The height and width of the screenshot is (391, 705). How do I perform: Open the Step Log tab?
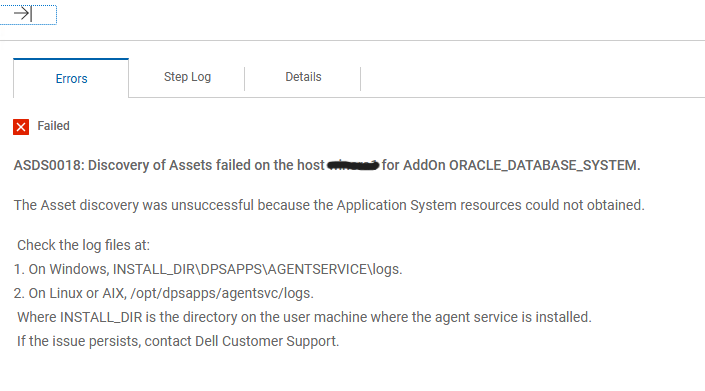click(x=187, y=77)
